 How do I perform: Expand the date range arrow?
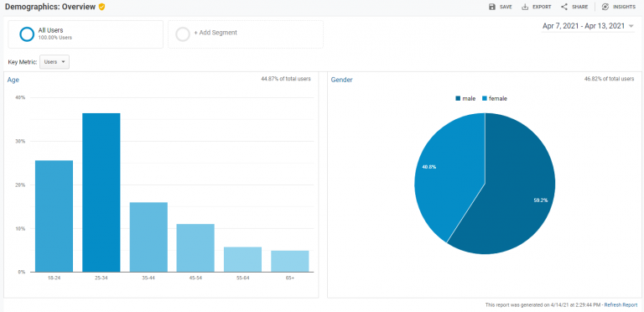(631, 26)
